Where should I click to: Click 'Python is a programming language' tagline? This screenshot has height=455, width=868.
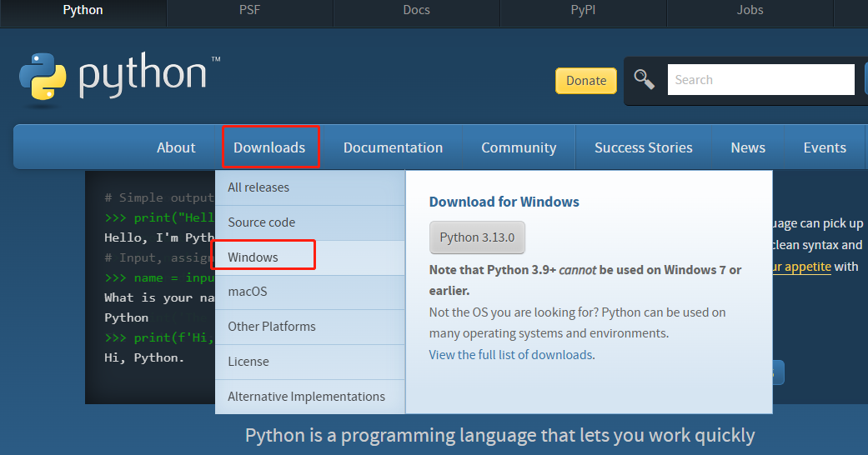pos(500,436)
